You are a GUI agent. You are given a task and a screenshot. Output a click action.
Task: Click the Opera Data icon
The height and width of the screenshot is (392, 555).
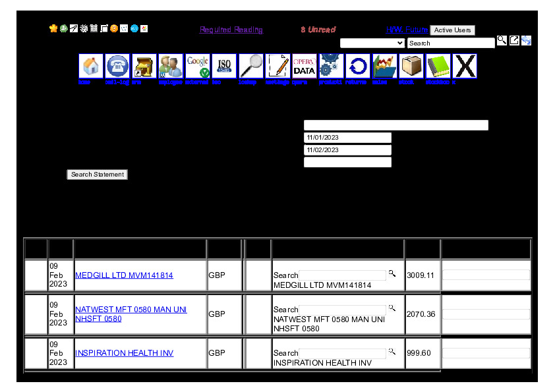(305, 67)
